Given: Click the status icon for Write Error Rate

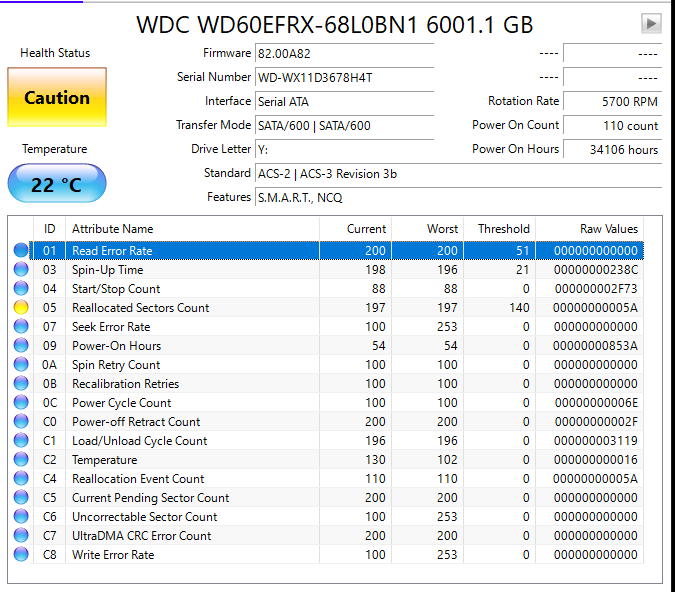Looking at the screenshot, I should [x=21, y=555].
